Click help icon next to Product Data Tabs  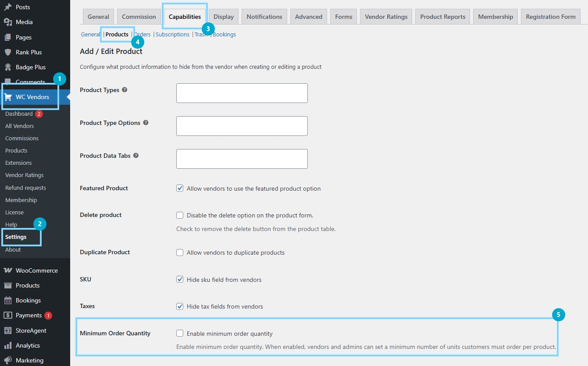136,156
